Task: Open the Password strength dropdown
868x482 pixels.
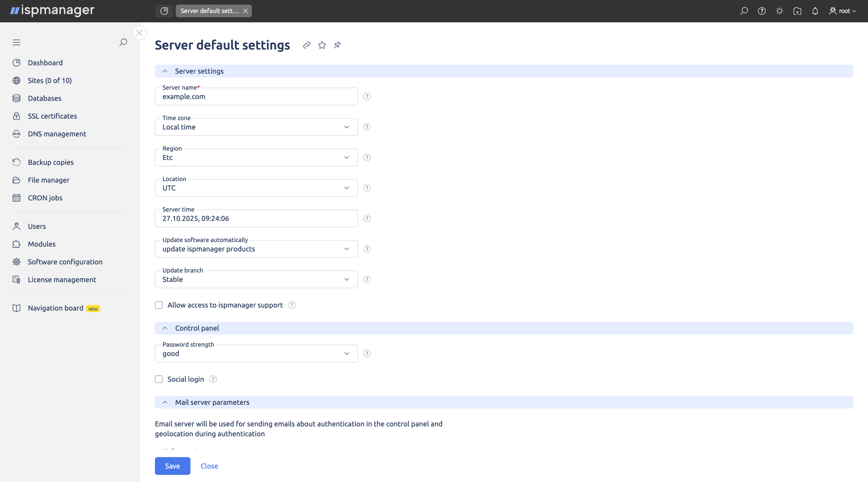Action: pos(256,354)
